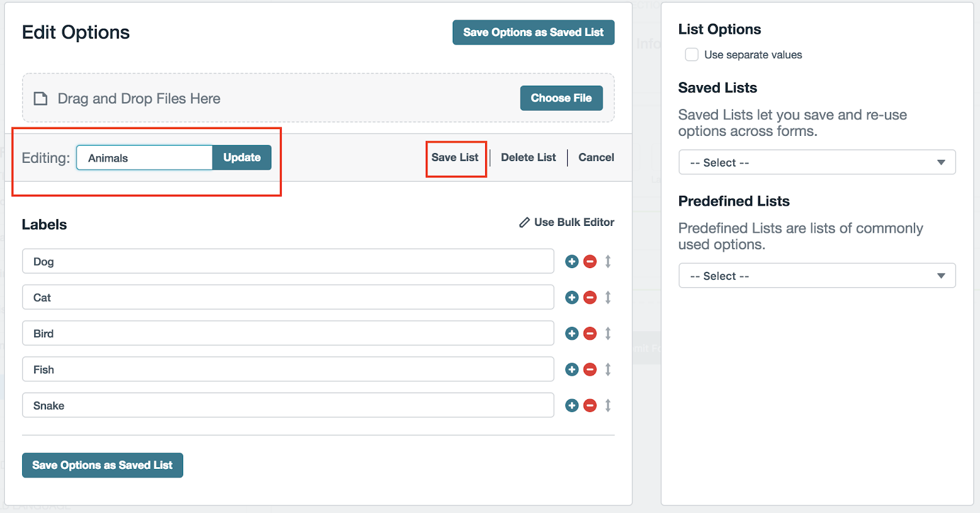The image size is (980, 513).
Task: Enable the Use separate values checkbox
Action: point(692,54)
